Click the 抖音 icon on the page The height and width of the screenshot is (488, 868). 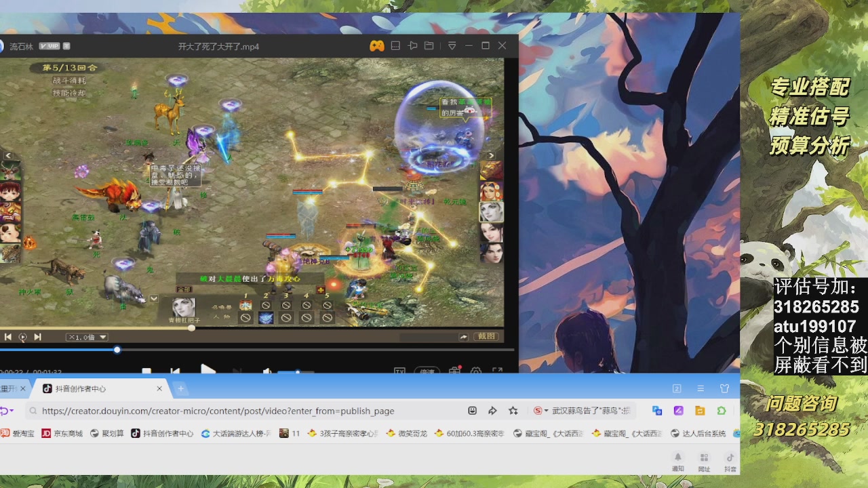(730, 461)
